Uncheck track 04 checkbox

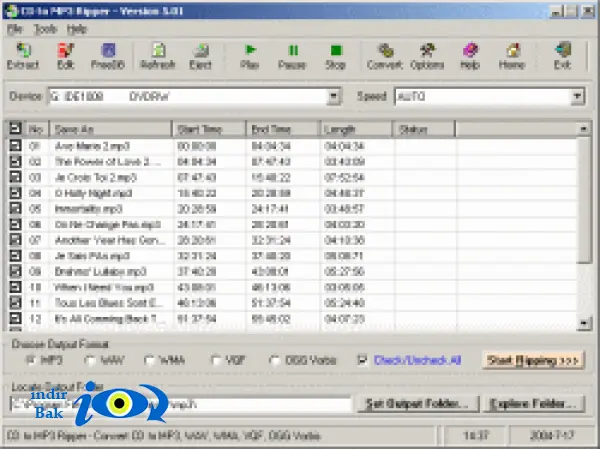15,193
